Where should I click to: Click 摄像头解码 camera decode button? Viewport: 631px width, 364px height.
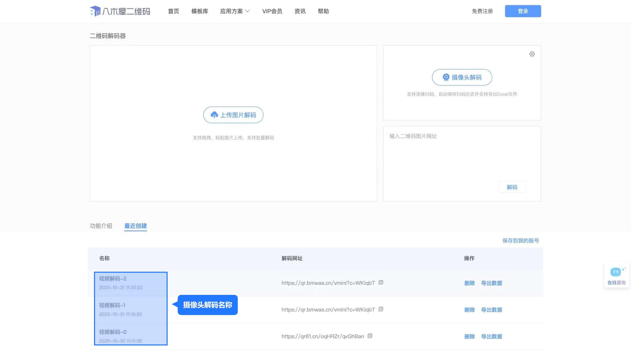(x=462, y=77)
